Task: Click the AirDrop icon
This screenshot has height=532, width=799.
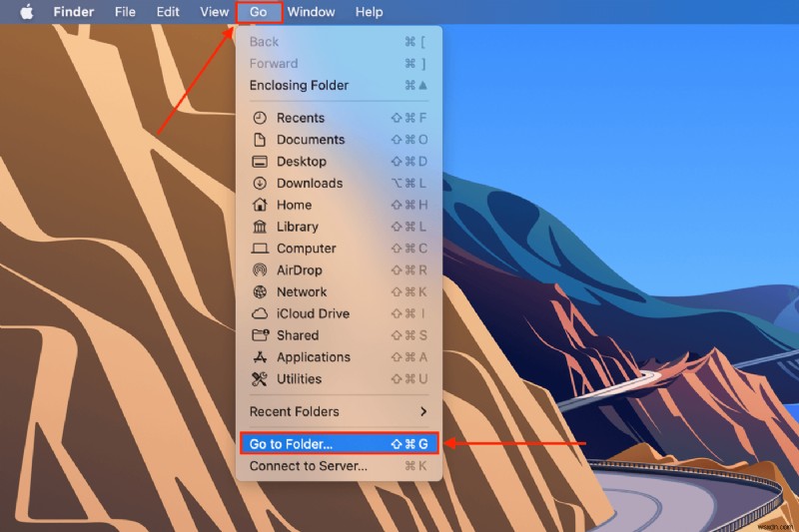Action: (260, 269)
